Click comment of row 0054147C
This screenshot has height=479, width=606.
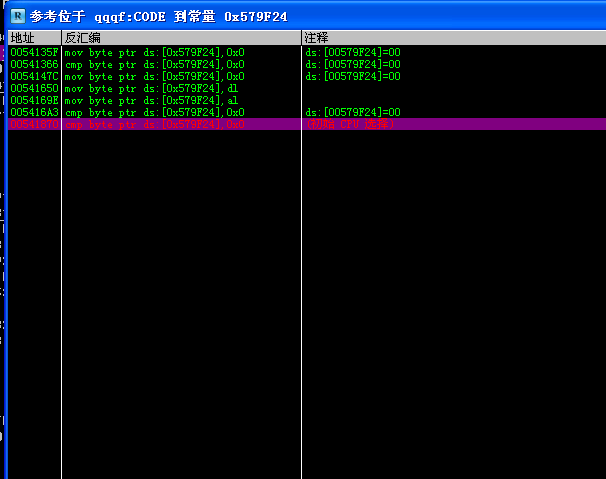coord(353,76)
